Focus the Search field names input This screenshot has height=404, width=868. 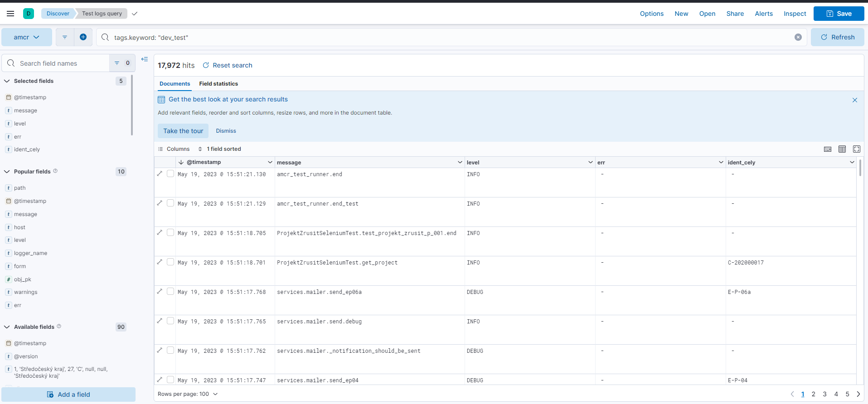point(56,63)
